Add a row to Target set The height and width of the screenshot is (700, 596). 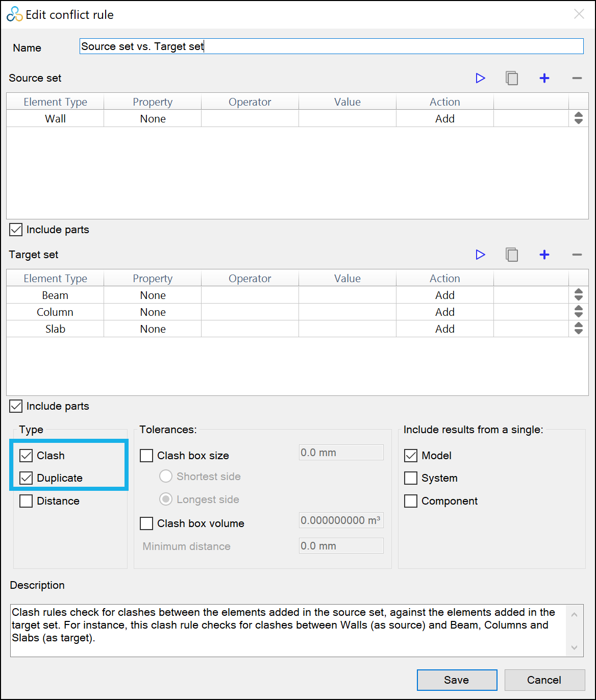544,255
